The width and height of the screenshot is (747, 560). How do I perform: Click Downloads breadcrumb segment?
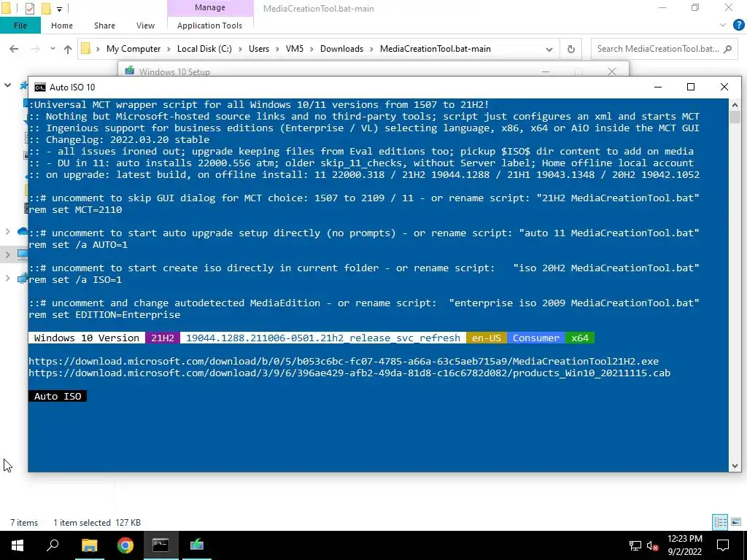341,49
